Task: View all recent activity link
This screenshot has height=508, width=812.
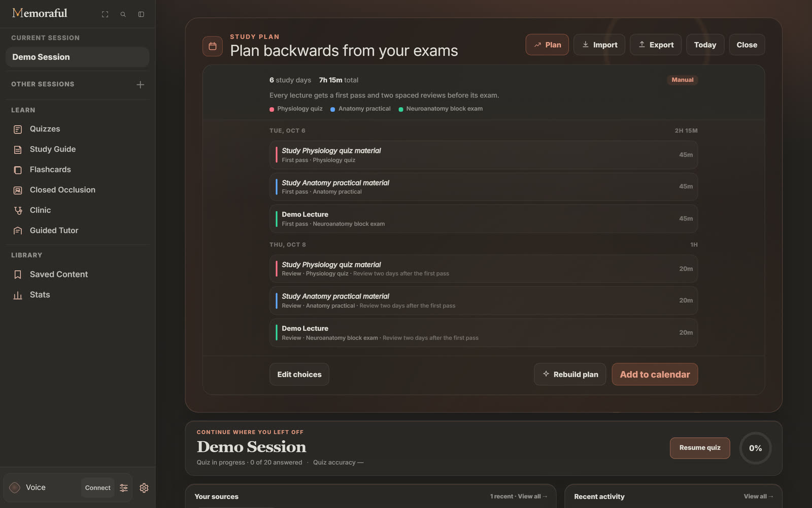Action: click(x=758, y=496)
